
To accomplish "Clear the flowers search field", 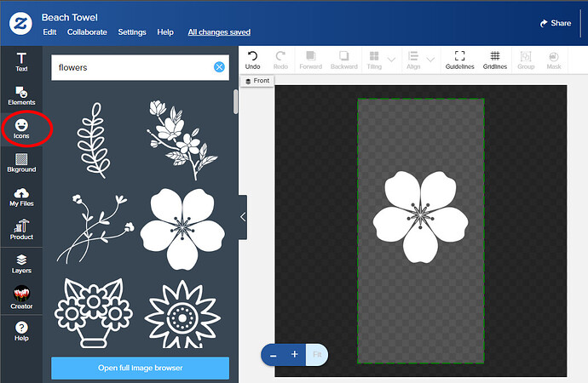I will pos(219,67).
